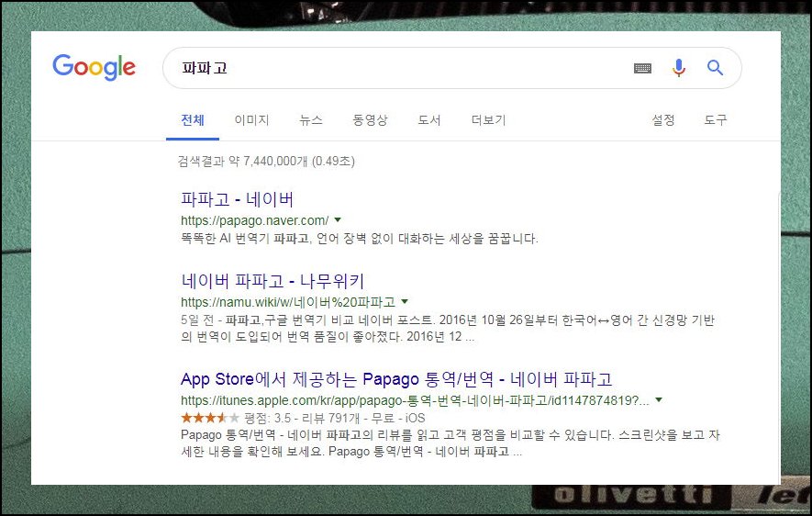The width and height of the screenshot is (812, 516).
Task: Expand arrow next to namu.wiki URL
Action: pyautogui.click(x=405, y=301)
